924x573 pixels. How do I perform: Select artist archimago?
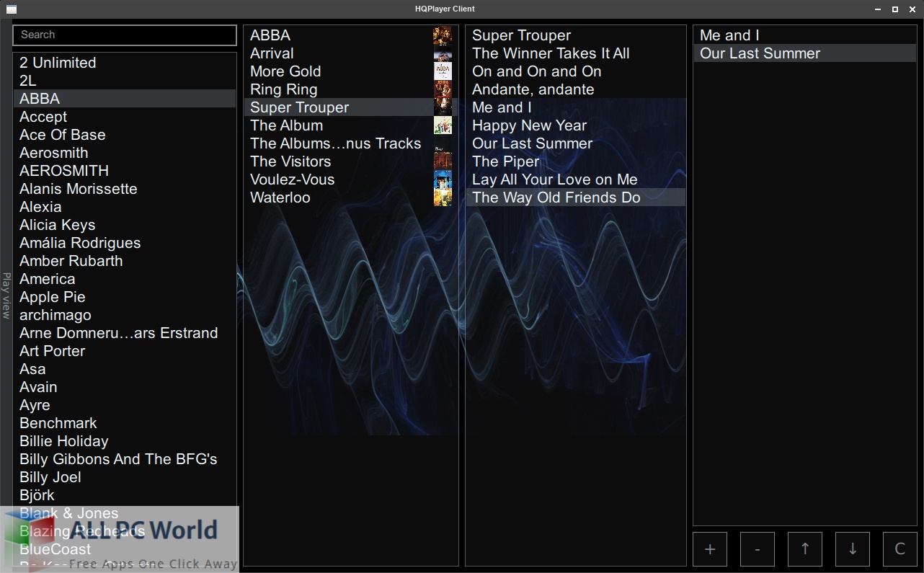[125, 315]
